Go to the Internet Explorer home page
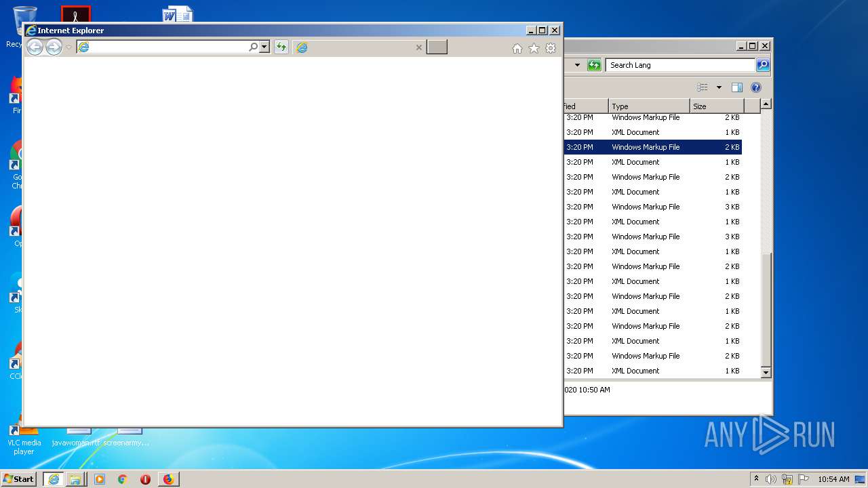Image resolution: width=868 pixels, height=488 pixels. point(517,48)
